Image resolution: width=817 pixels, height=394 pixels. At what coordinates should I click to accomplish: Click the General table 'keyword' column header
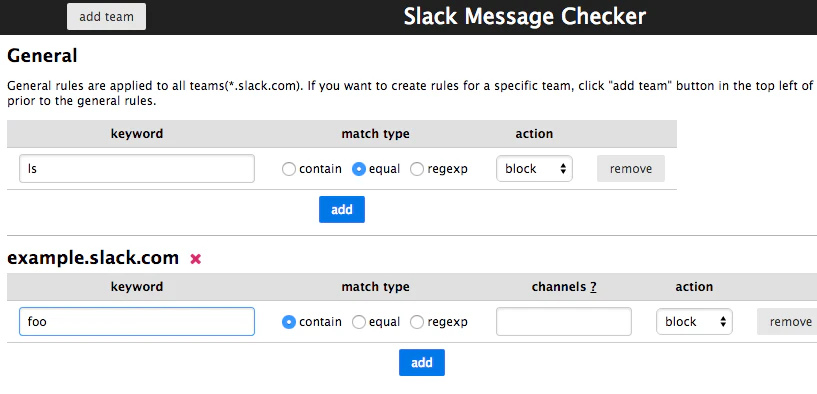point(137,134)
